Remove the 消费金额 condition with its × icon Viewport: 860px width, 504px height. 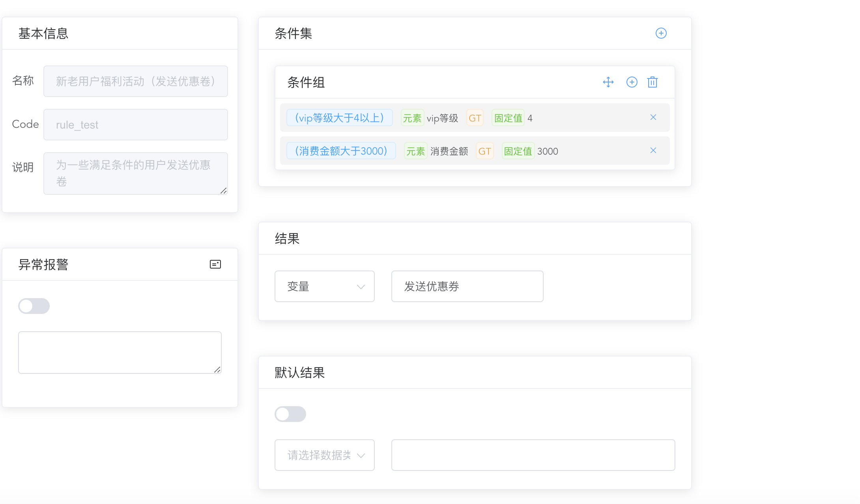click(653, 150)
